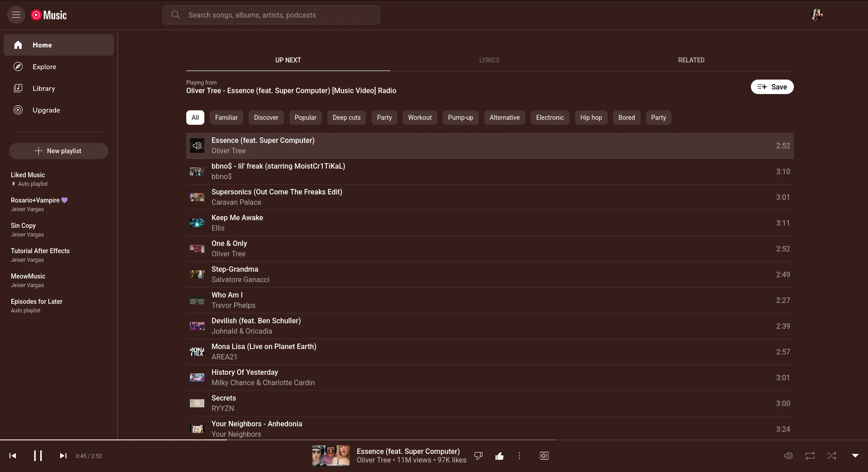The width and height of the screenshot is (868, 472).
Task: Select the Bored filter chip
Action: (627, 118)
